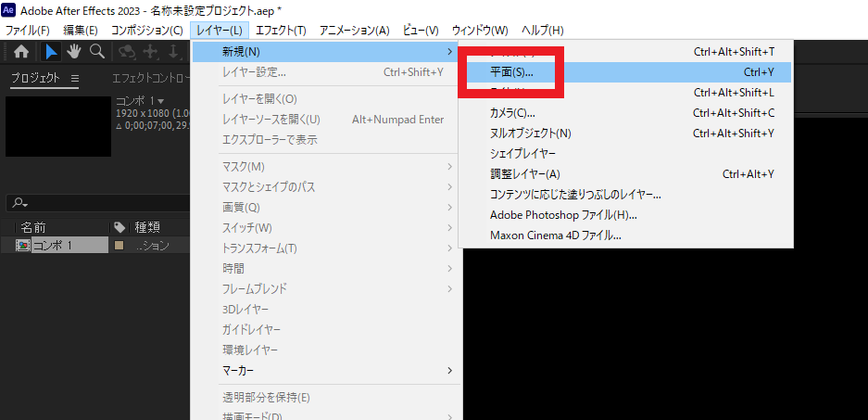
Task: Open the エフェクト(T) menu
Action: coord(282,30)
